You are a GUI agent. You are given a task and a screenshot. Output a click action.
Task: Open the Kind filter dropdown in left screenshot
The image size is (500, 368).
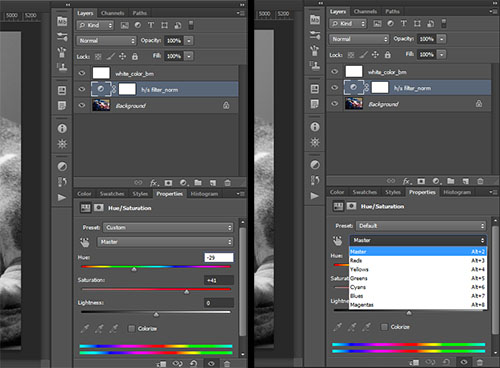[95, 25]
